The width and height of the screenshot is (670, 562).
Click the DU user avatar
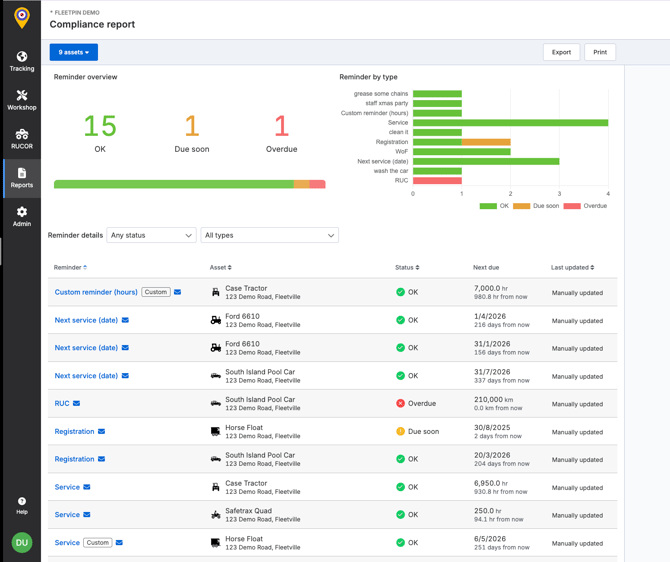(x=21, y=542)
